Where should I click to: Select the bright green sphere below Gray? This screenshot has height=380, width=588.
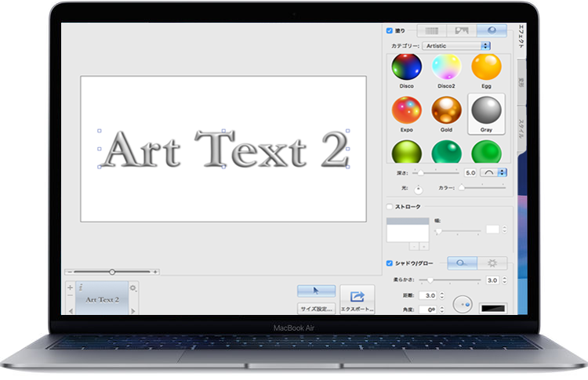486,152
